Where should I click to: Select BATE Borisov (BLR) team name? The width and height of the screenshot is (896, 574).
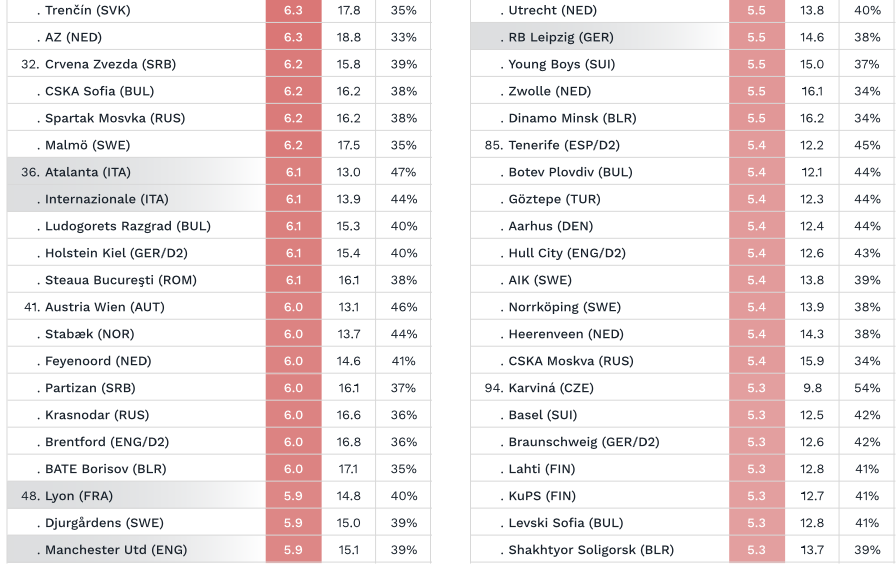pyautogui.click(x=106, y=469)
